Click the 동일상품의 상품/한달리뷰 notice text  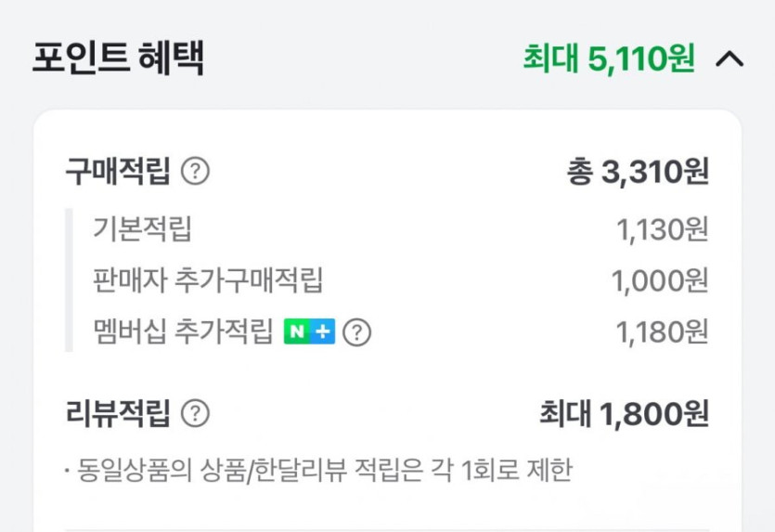(322, 470)
